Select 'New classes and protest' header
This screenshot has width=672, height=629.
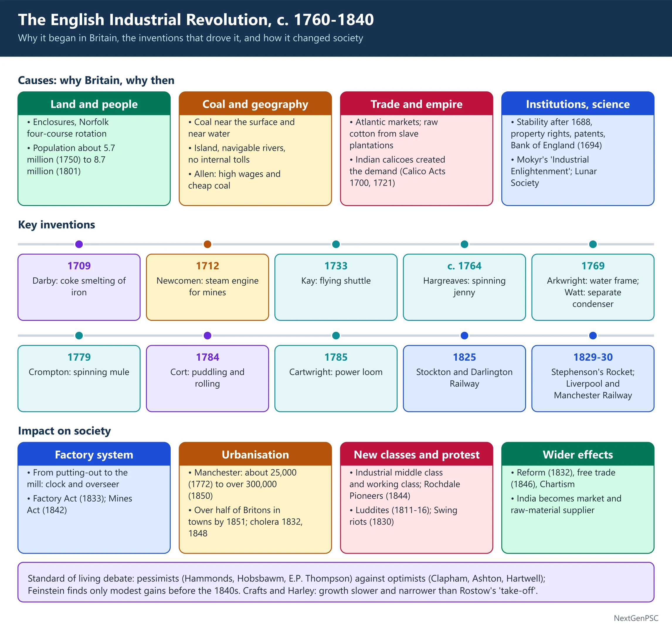(416, 454)
